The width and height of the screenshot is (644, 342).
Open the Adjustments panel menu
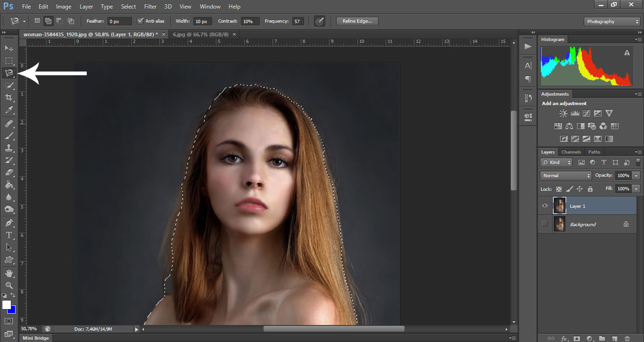pyautogui.click(x=639, y=94)
